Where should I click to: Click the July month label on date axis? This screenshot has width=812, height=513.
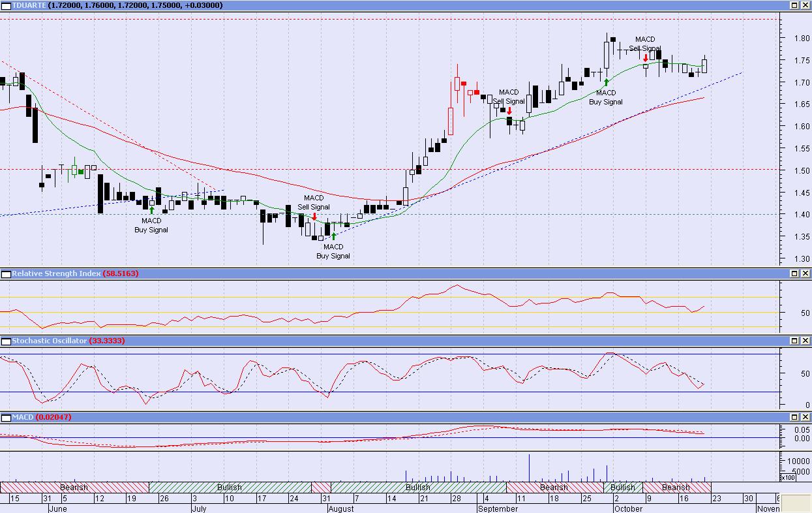199,508
